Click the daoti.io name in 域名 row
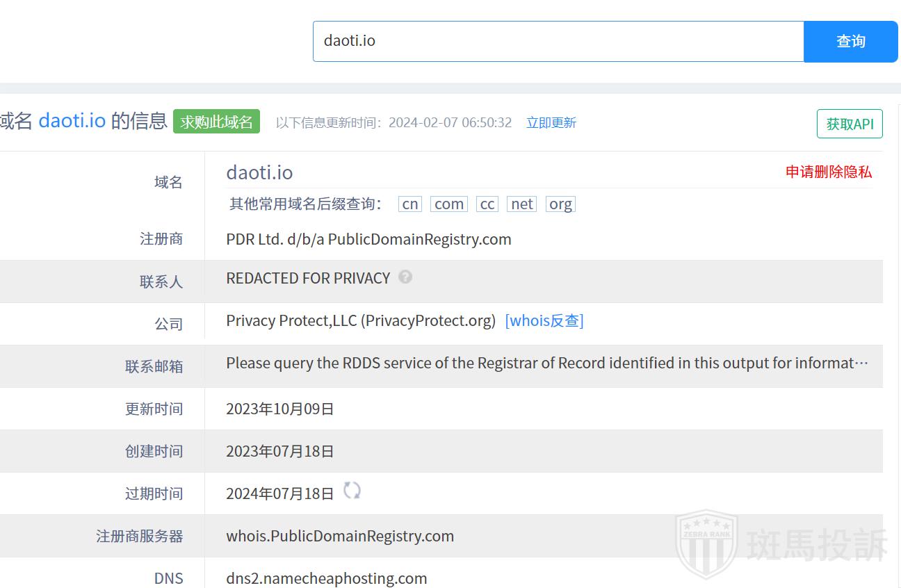This screenshot has height=588, width=901. pos(259,172)
